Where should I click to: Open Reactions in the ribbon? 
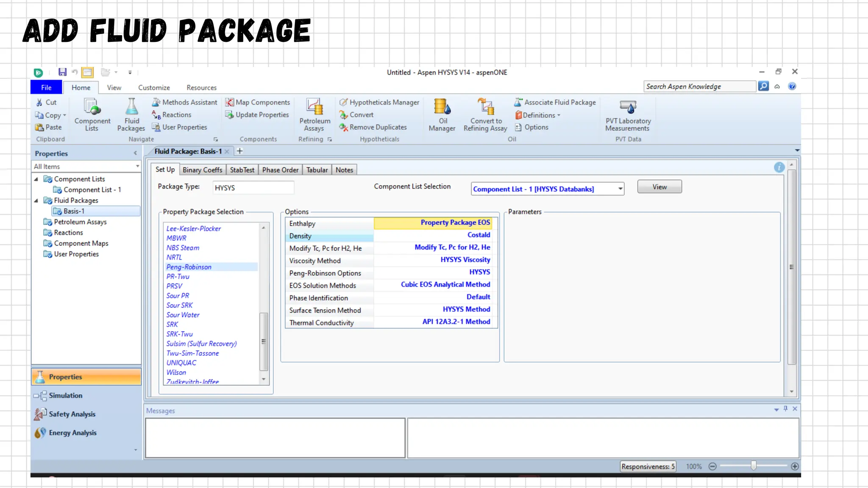(172, 115)
